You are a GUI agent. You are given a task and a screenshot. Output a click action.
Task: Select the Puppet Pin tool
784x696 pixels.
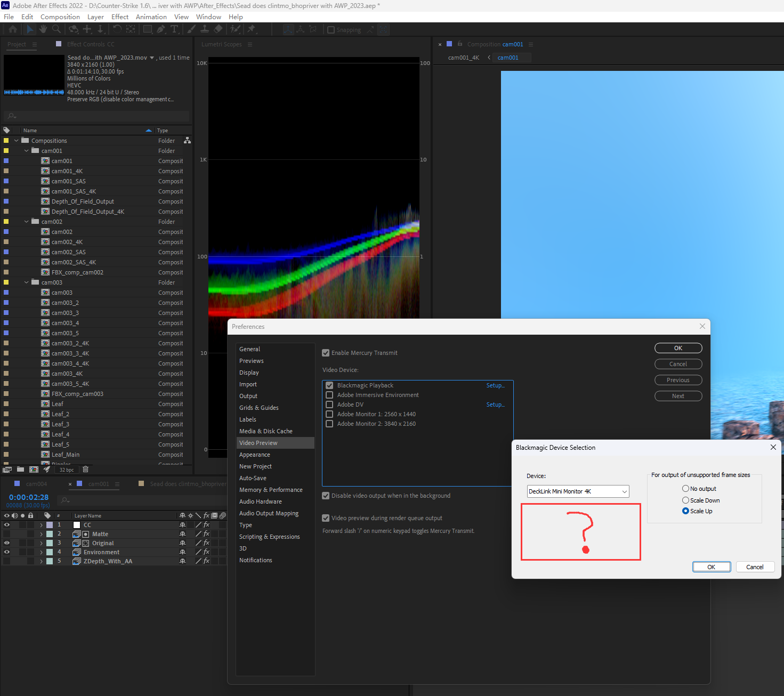[251, 29]
